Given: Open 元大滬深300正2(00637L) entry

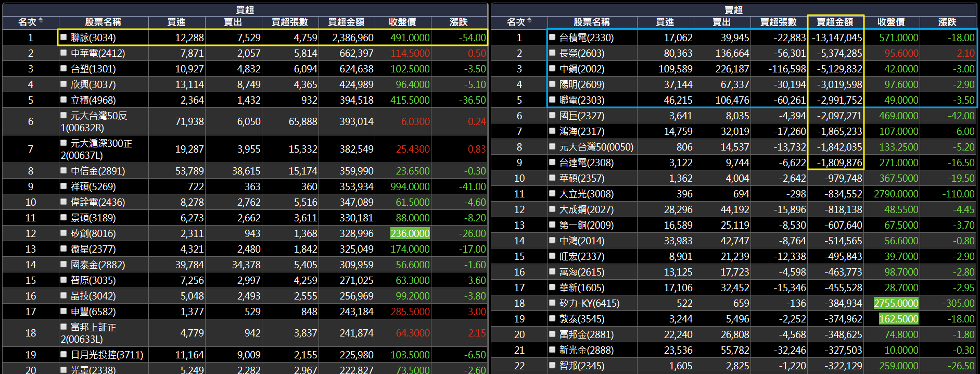Looking at the screenshot, I should [97, 149].
